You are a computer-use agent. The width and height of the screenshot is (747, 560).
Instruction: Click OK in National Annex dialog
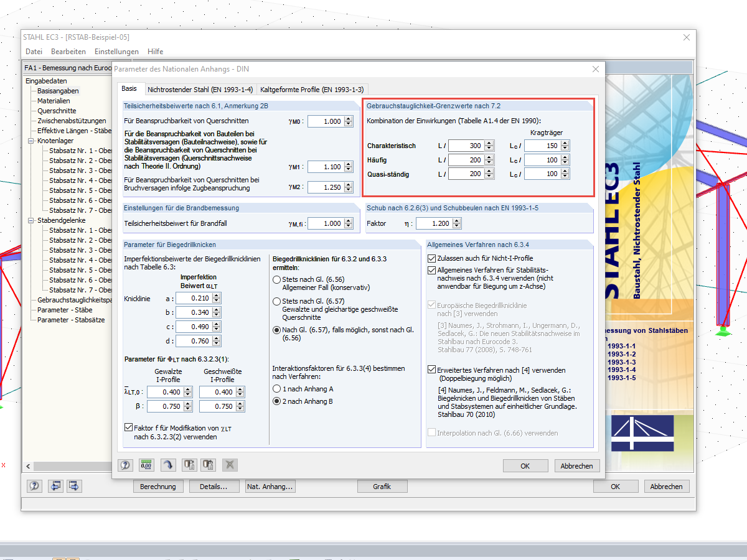525,466
